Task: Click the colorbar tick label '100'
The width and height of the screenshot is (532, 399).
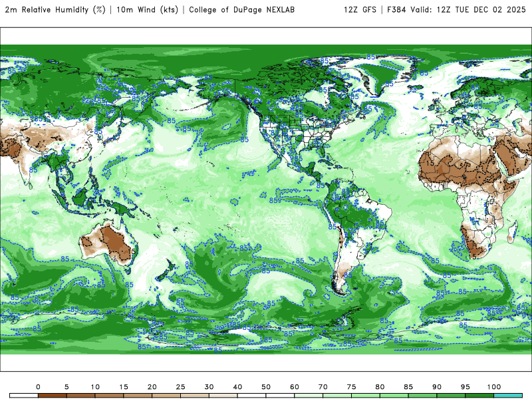Action: click(494, 387)
